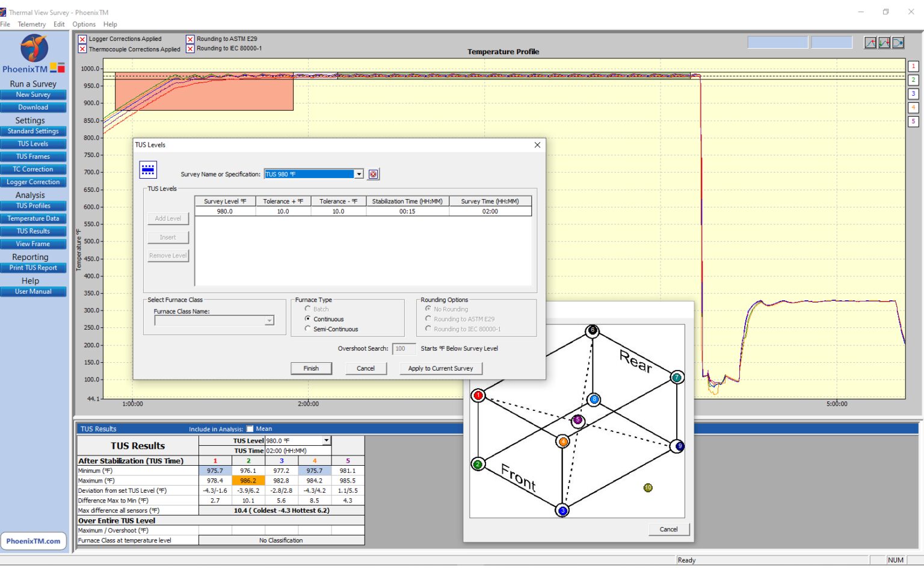Toggle the Mean checkbox in TUS Results
Viewport: 924px width, 568px height.
coord(250,429)
